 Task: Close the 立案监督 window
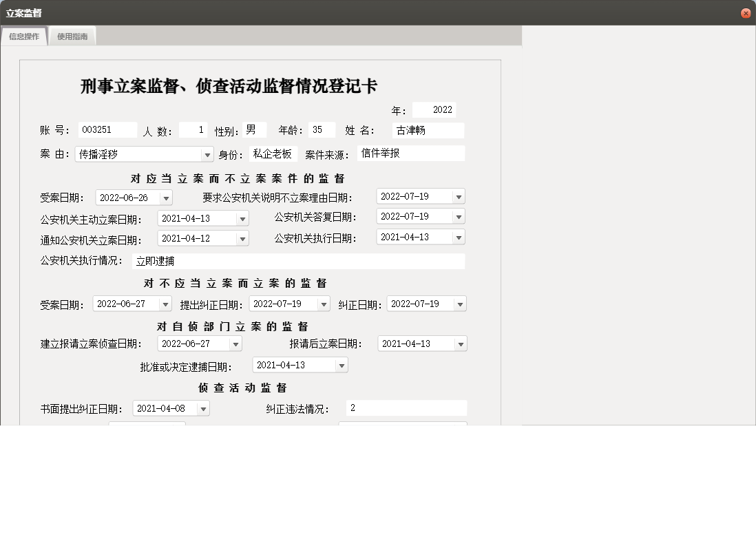coord(746,13)
